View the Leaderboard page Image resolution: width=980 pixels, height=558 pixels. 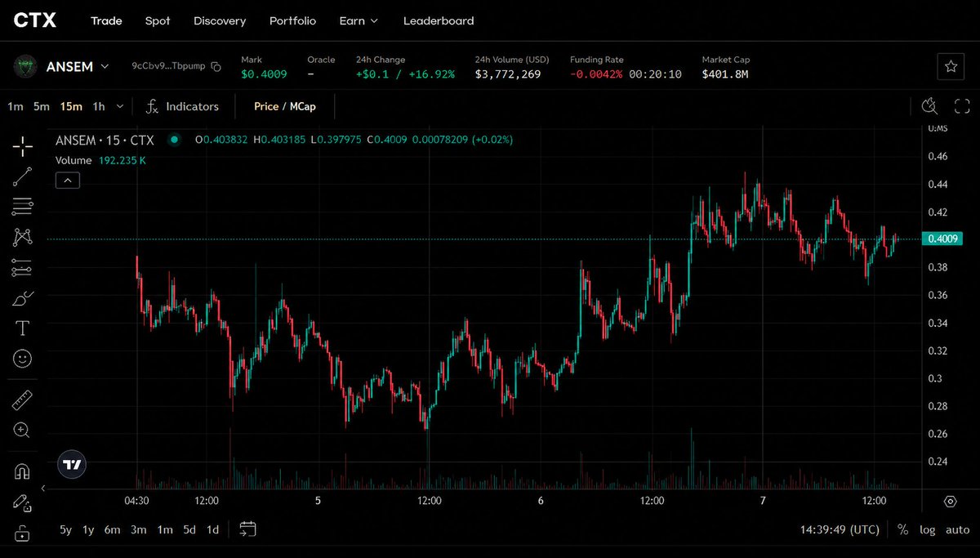[x=439, y=20]
